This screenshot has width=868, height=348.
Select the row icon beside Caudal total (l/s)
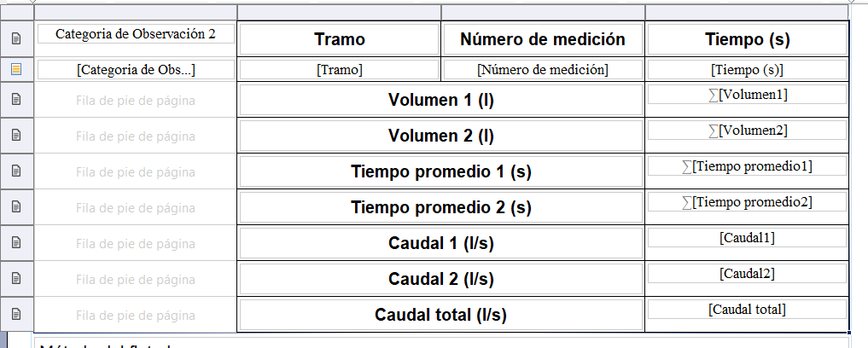pyautogui.click(x=16, y=314)
